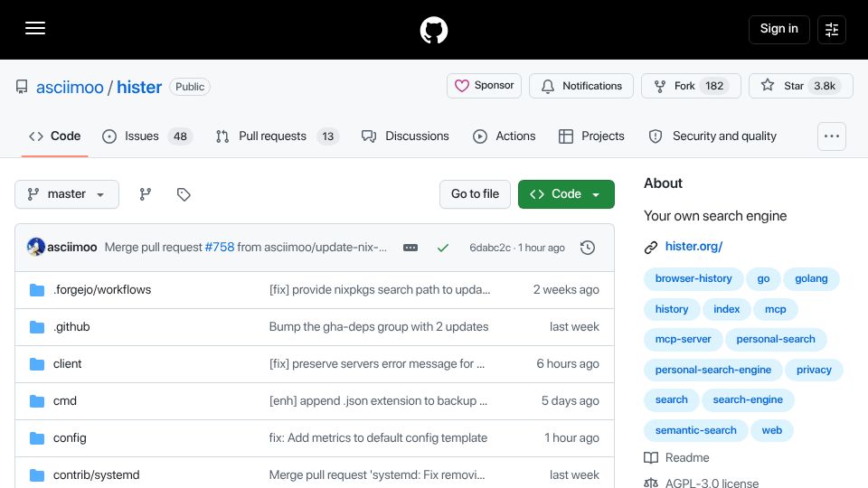Viewport: 868px width, 488px height.
Task: Click folder icon for .github
Action: click(37, 327)
